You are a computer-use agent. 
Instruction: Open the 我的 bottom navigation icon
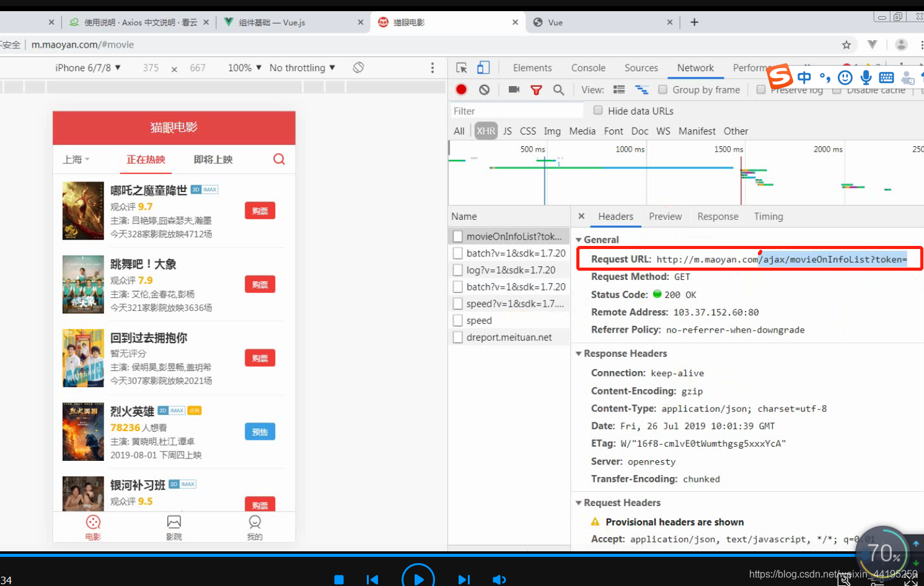[255, 528]
